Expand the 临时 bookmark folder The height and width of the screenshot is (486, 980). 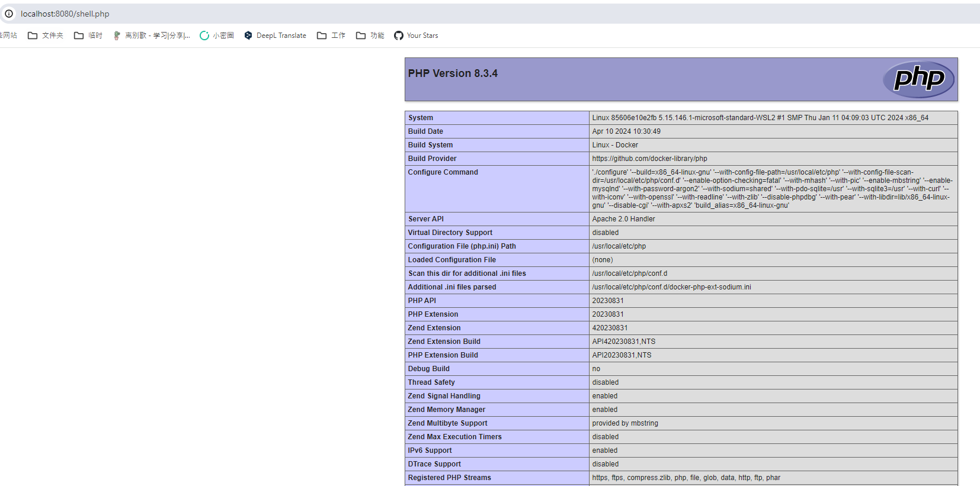coord(88,36)
